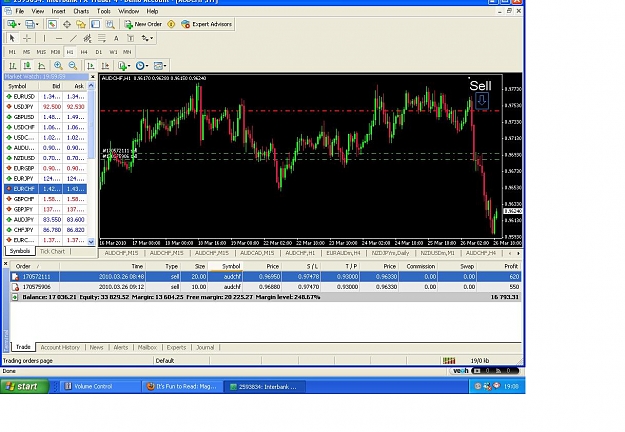Screen dimensions: 625x432
Task: Click the Expert Advisors button
Action: [206, 24]
